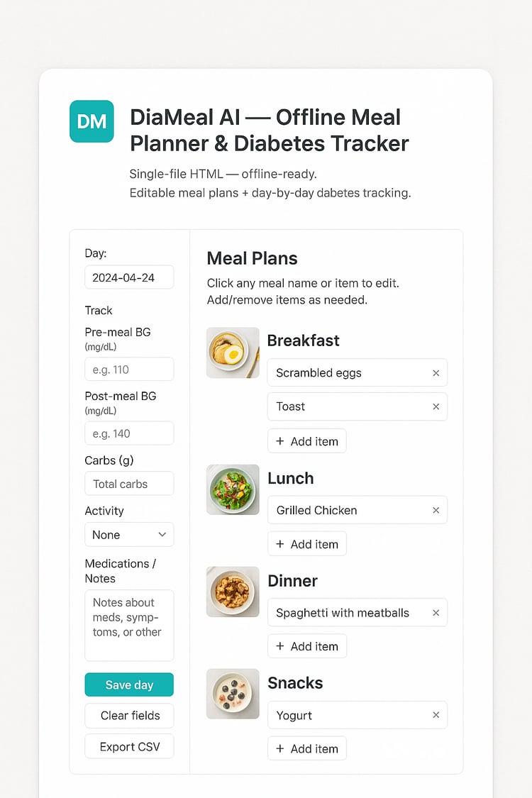This screenshot has height=798, width=532.
Task: Add item to Dinner
Action: click(x=306, y=646)
